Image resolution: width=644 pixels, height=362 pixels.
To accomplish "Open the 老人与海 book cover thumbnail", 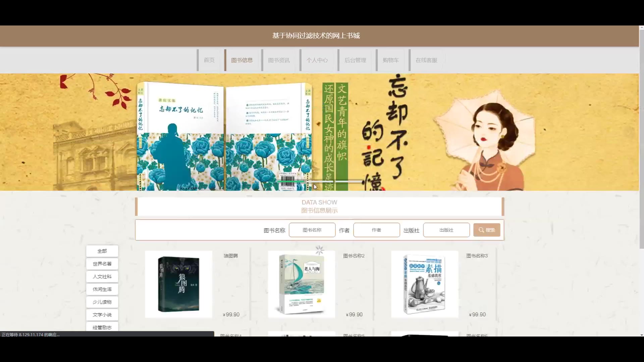I will coord(301,284).
